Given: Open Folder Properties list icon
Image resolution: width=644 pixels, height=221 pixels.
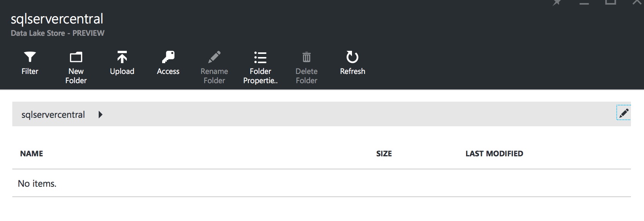Looking at the screenshot, I should 260,57.
